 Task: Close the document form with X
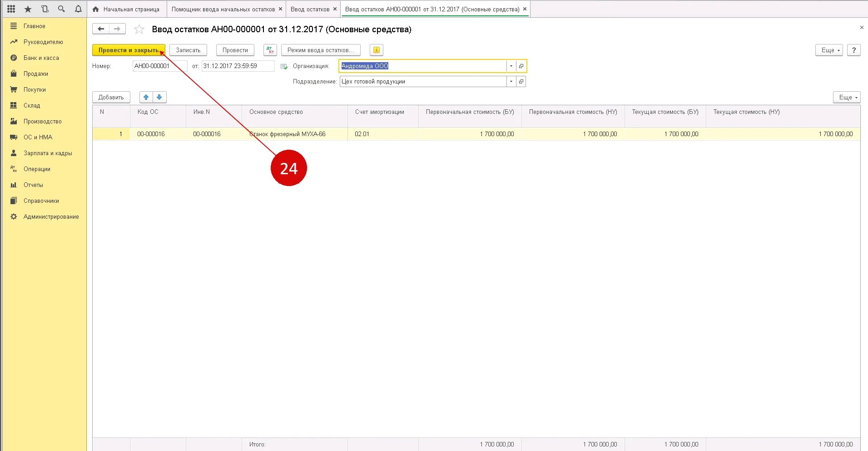pyautogui.click(x=862, y=28)
